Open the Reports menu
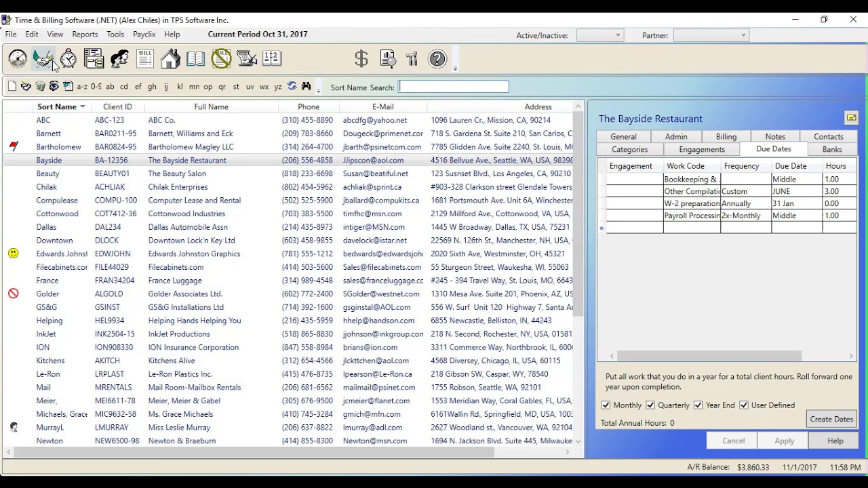This screenshot has width=868, height=488. 85,35
